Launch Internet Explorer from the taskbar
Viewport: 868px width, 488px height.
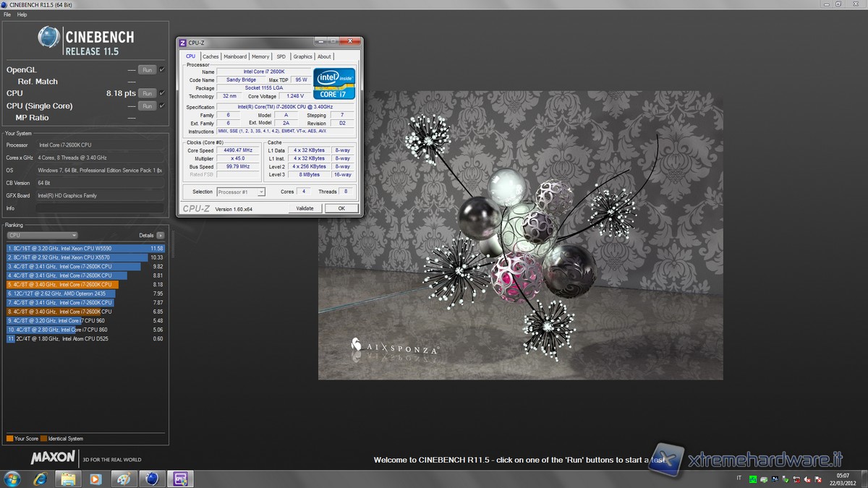pyautogui.click(x=41, y=479)
